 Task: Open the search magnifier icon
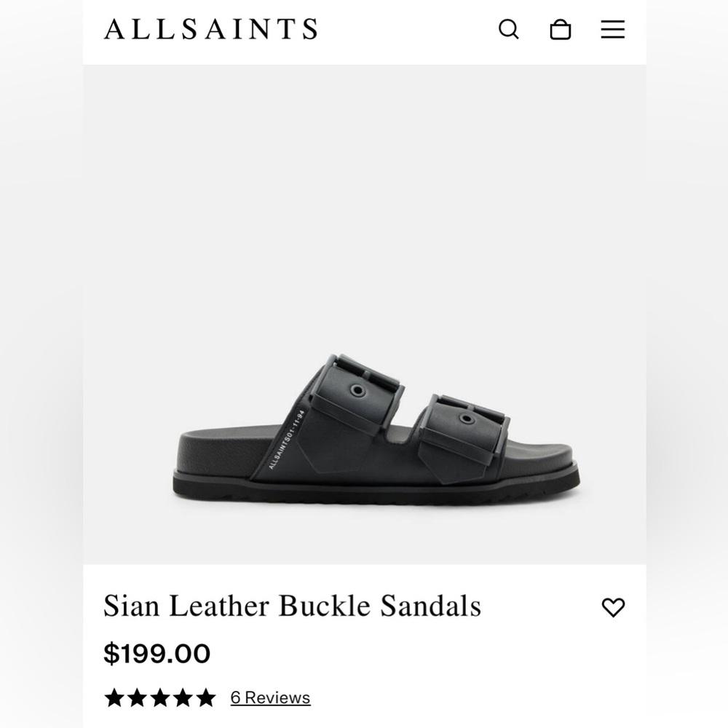click(510, 30)
